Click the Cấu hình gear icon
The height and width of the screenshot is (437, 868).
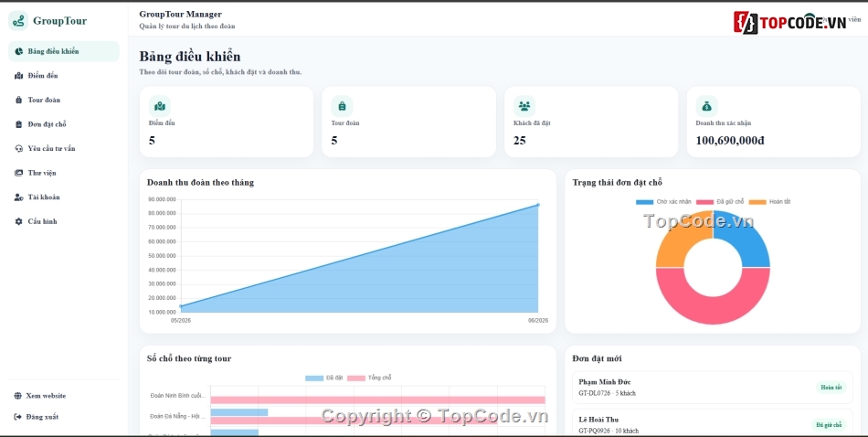18,221
